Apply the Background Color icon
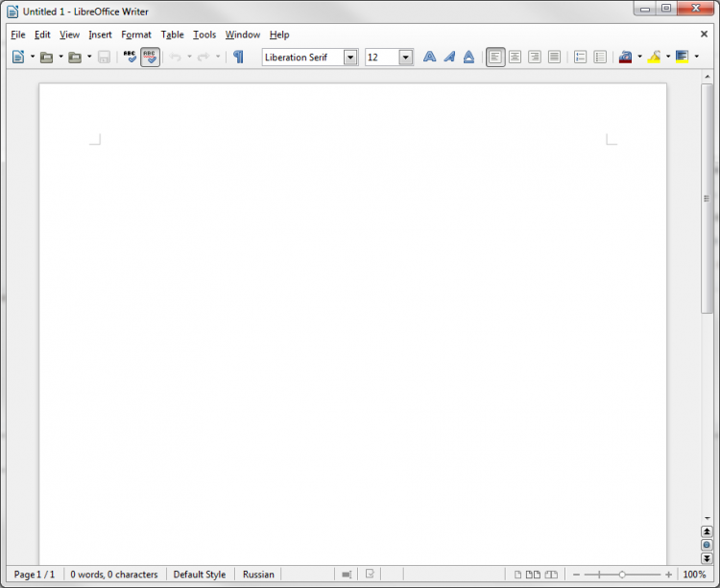The height and width of the screenshot is (588, 720). pyautogui.click(x=682, y=57)
